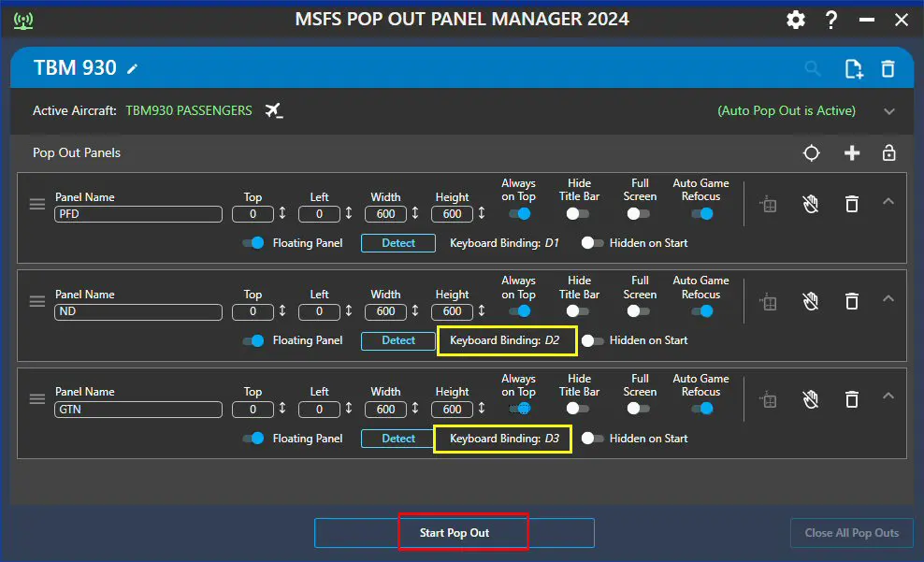Focus the Panel Name field containing ND
This screenshot has height=562, width=924.
(x=138, y=311)
